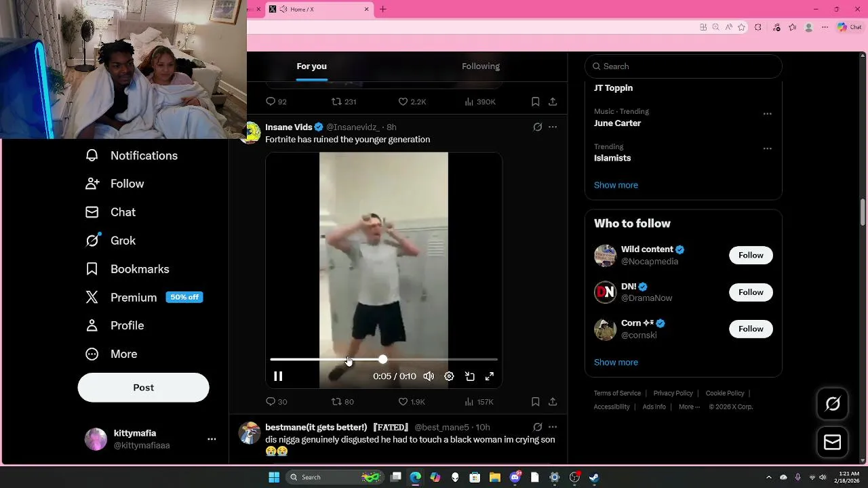Open Privacy Policy link

pos(673,393)
